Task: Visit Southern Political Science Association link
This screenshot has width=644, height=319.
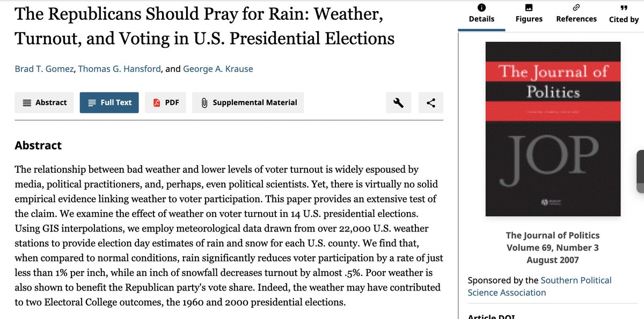Action: [x=539, y=286]
